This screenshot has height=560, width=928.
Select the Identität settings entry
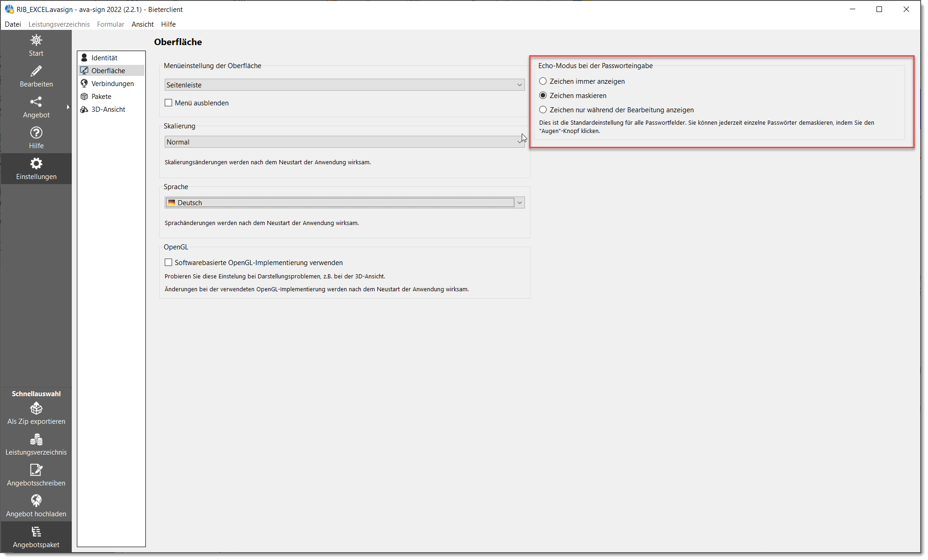point(111,58)
